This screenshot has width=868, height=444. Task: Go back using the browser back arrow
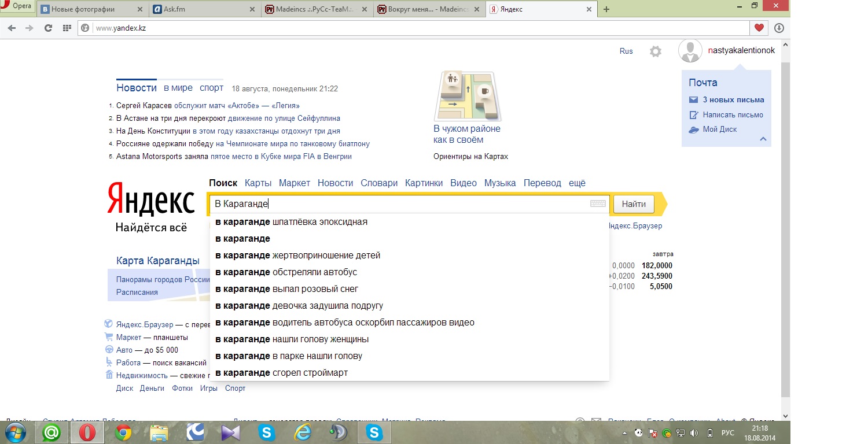[12, 28]
